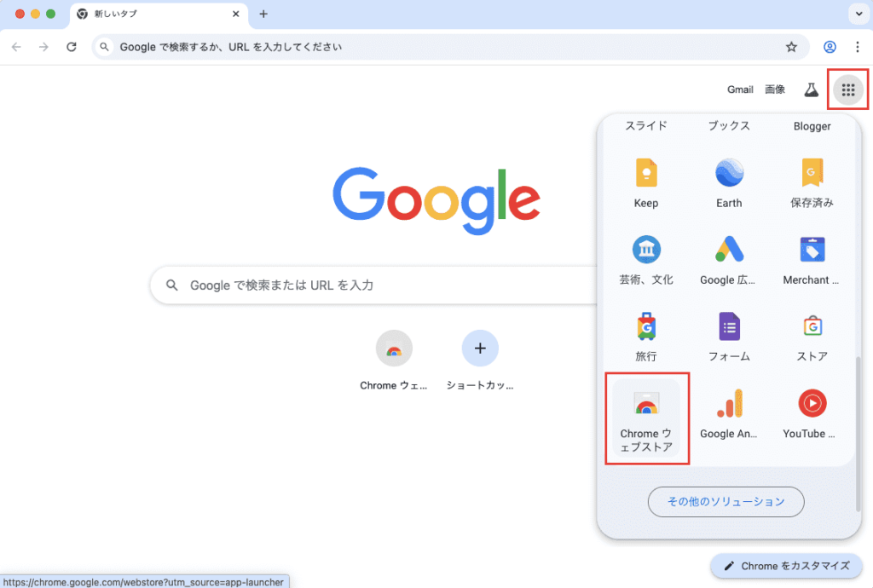
Task: Open Search Labs flask icon
Action: [812, 89]
